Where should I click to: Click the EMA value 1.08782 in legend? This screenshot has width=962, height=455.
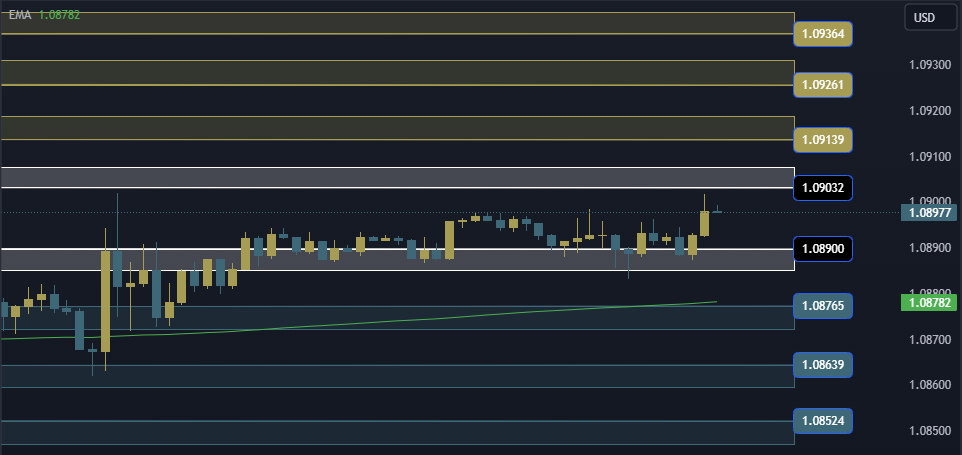[x=60, y=15]
